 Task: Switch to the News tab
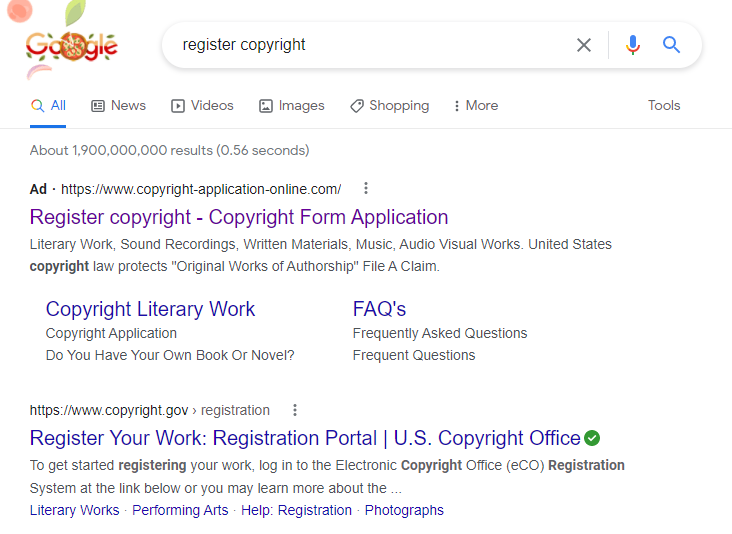click(118, 106)
